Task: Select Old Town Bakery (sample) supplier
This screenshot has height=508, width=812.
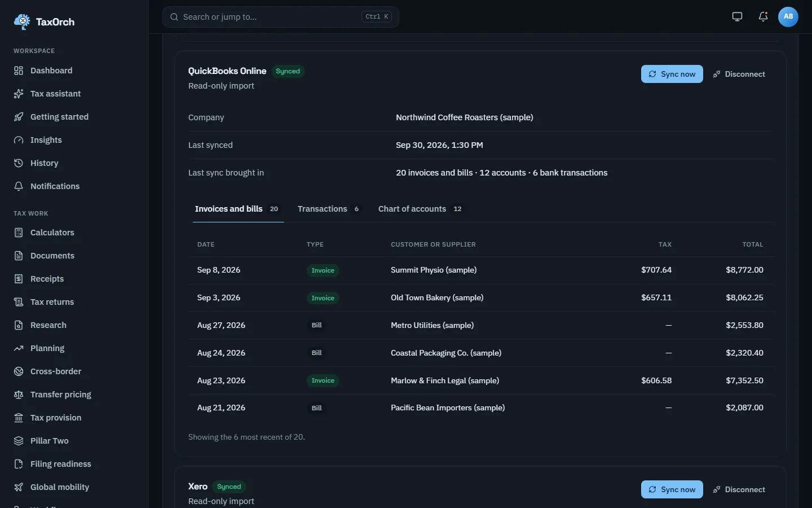Action: coord(437,297)
